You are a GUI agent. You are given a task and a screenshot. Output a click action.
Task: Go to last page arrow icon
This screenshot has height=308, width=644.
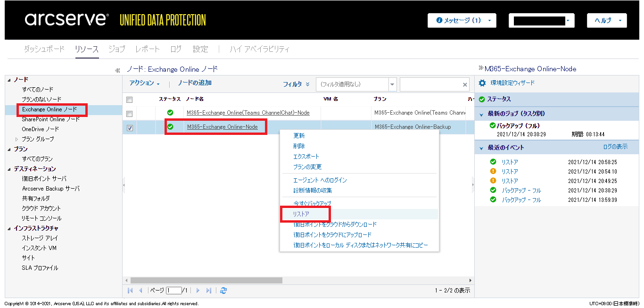209,291
